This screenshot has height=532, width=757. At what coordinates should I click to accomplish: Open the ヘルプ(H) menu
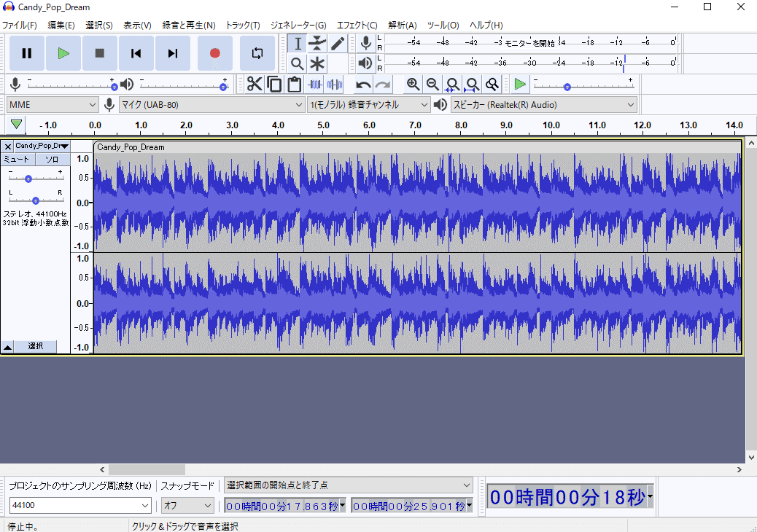click(486, 25)
